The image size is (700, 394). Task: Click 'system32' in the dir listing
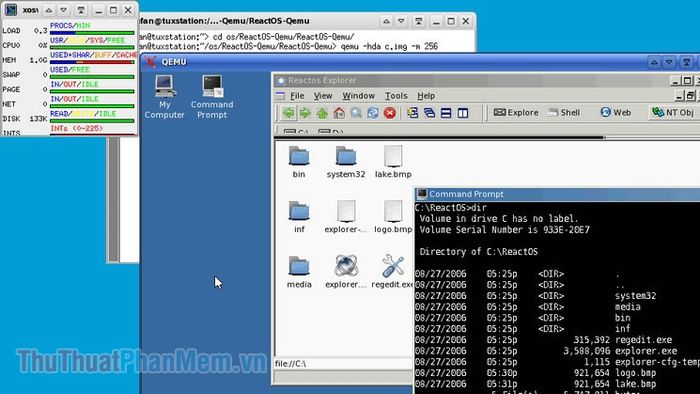635,296
